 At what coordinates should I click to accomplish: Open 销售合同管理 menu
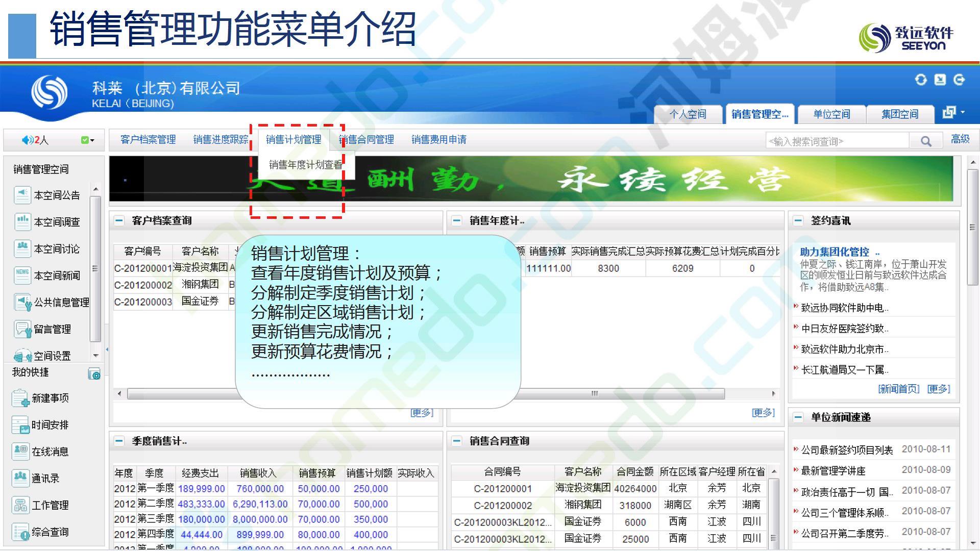[366, 140]
